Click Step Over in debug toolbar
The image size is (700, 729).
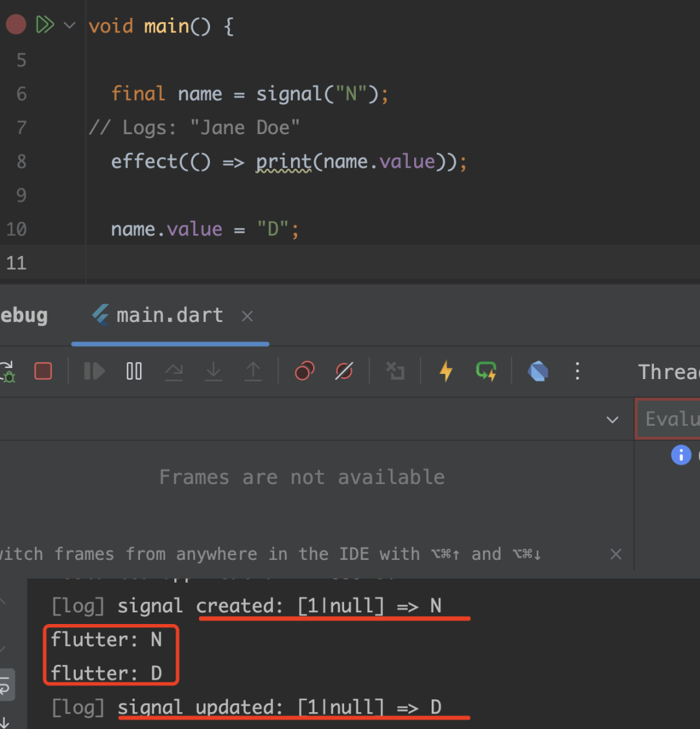pos(174,371)
